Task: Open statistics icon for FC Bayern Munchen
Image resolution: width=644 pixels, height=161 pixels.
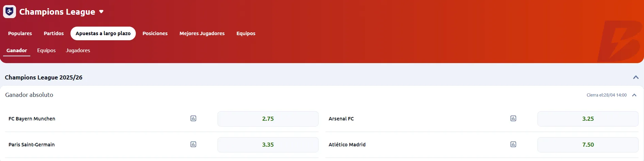Action: pyautogui.click(x=193, y=119)
